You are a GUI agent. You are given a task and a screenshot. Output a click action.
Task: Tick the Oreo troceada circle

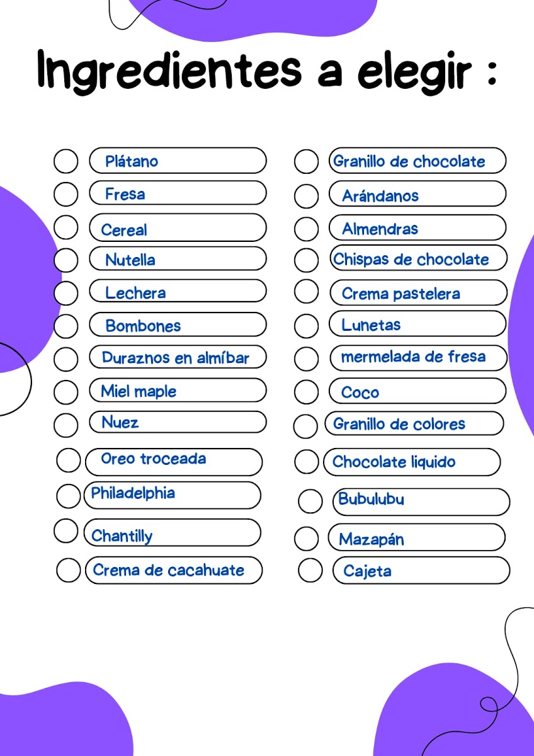tap(69, 461)
